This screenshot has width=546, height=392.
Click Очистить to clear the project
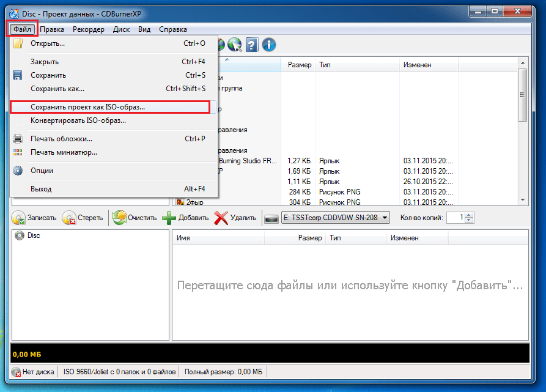(x=135, y=218)
